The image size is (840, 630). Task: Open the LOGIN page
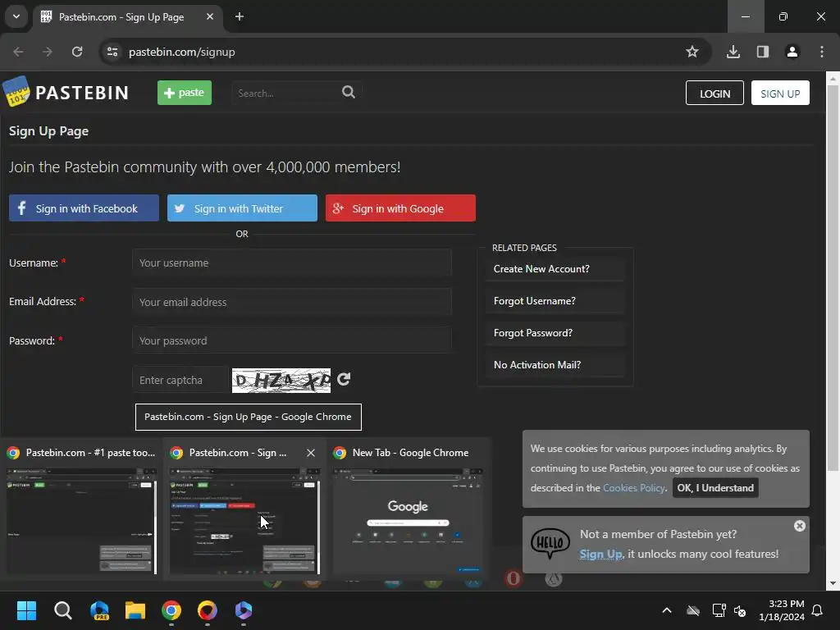[714, 94]
